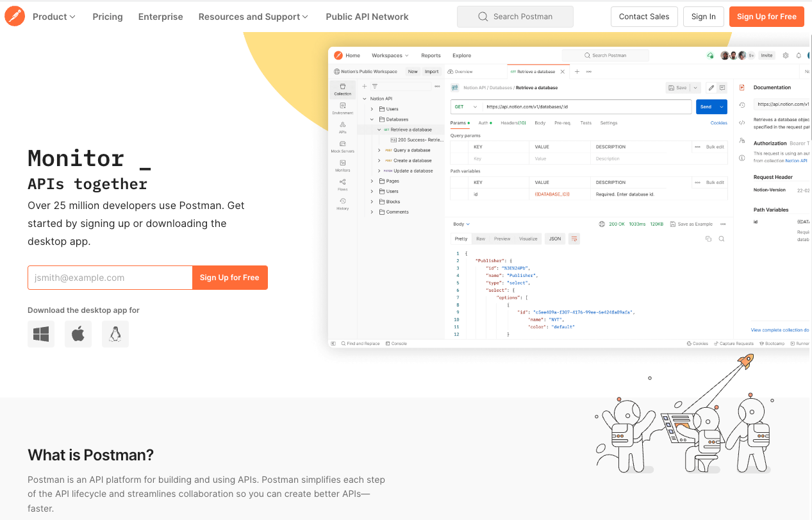Collapse the Notion API collection
The image size is (812, 520).
(x=365, y=99)
